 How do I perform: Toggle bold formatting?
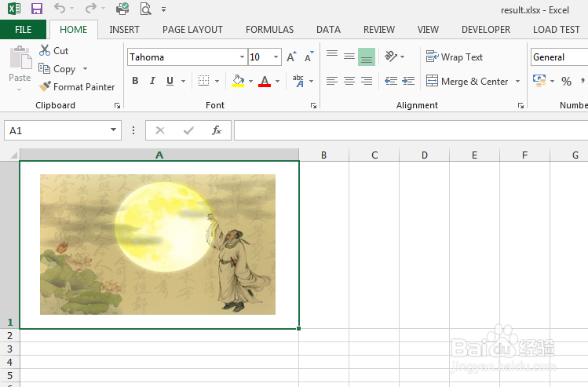[x=135, y=81]
